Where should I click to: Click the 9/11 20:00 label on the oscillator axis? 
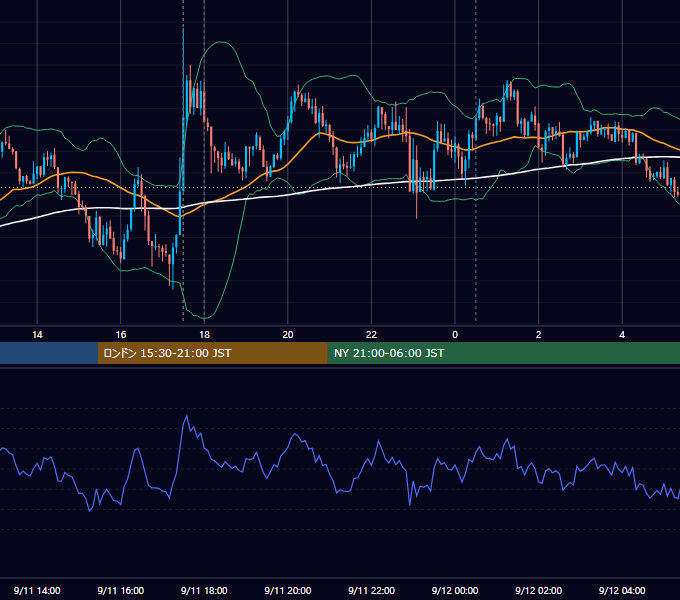point(288,590)
